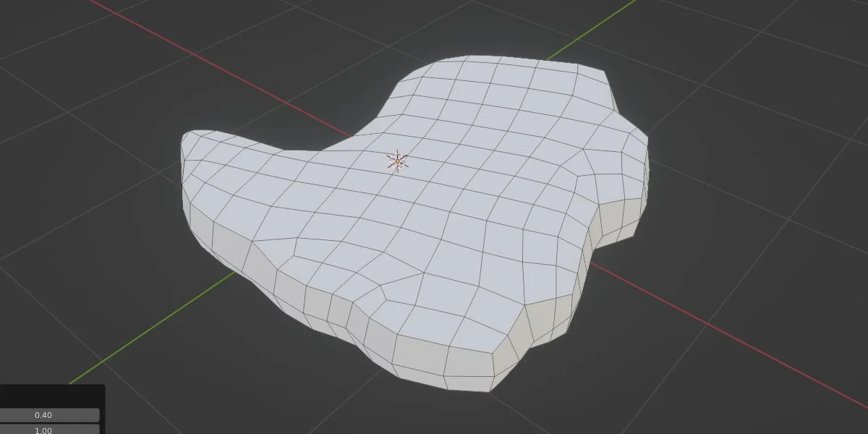Click the 3D cursor on the mesh
Image resolution: width=868 pixels, height=434 pixels.
tap(398, 161)
